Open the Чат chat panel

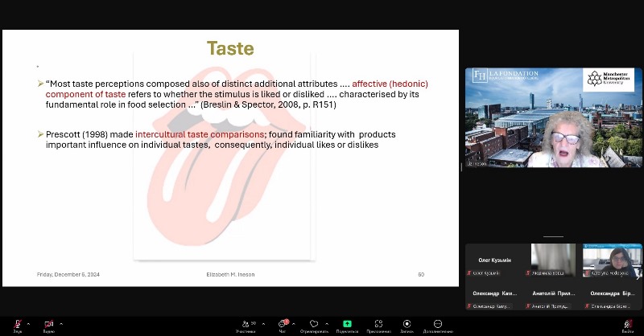pyautogui.click(x=283, y=323)
